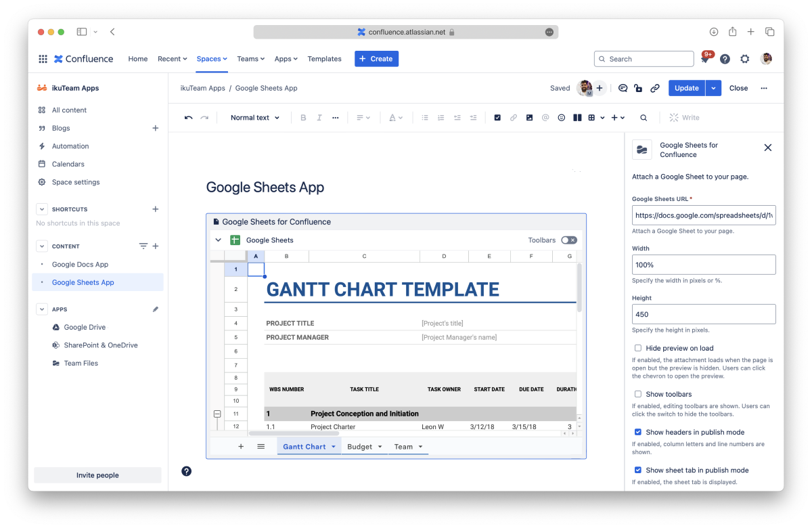Viewport: 812px width, 528px height.
Task: Open page restrictions lock icon
Action: [639, 88]
